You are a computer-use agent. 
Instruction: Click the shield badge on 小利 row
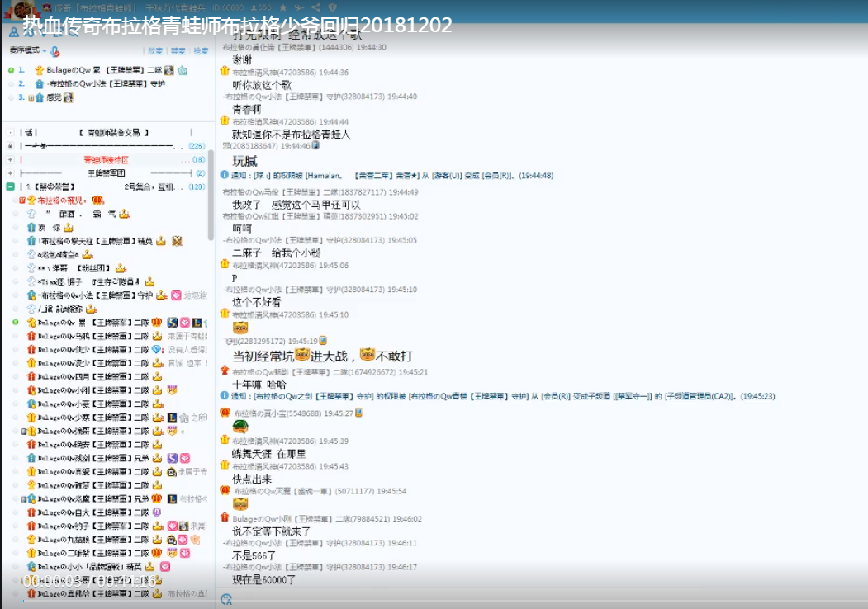pyautogui.click(x=172, y=390)
